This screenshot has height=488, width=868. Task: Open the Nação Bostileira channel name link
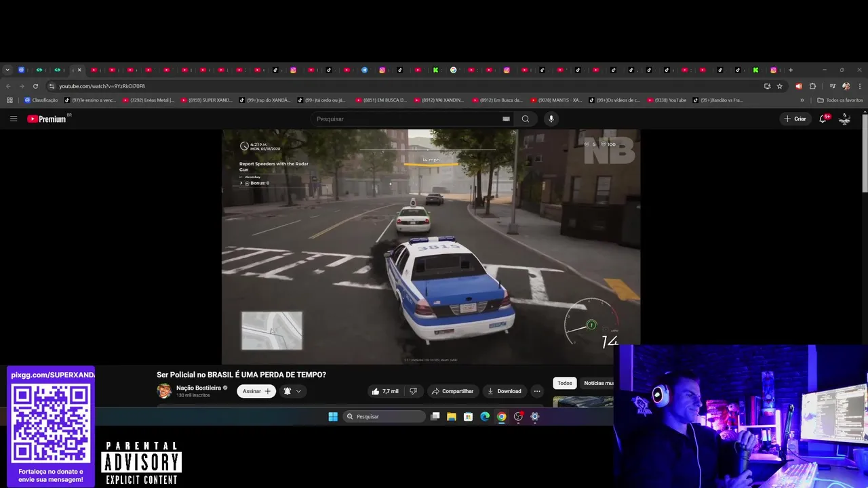pos(199,388)
